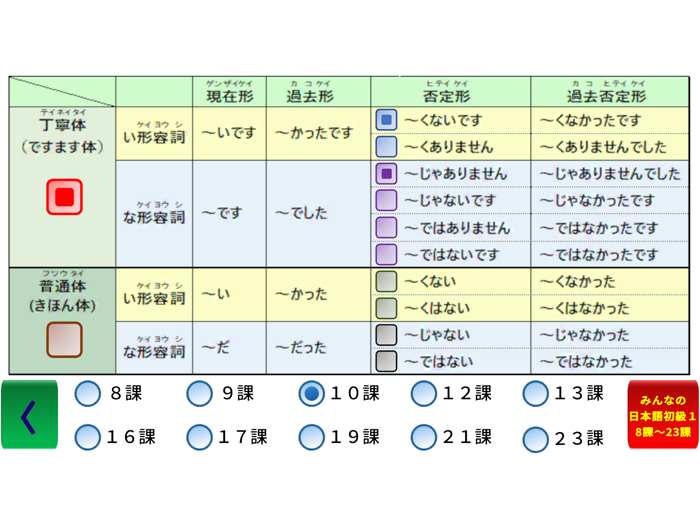The image size is (700, 525).
Task: Toggle the 〜ではありません checkbox
Action: pos(386,228)
